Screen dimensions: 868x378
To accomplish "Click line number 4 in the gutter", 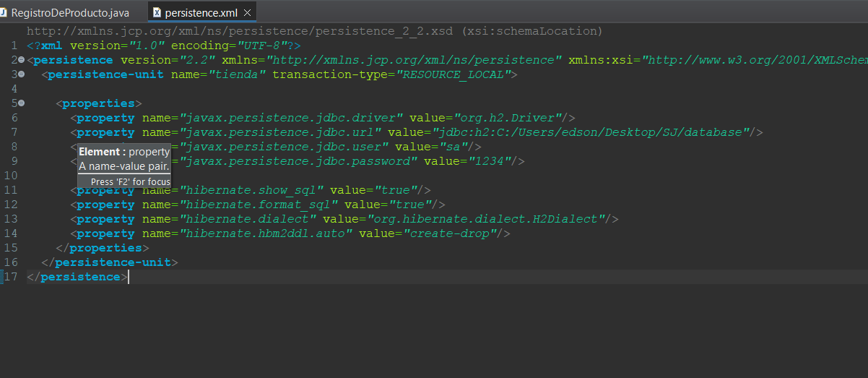I will tap(14, 89).
